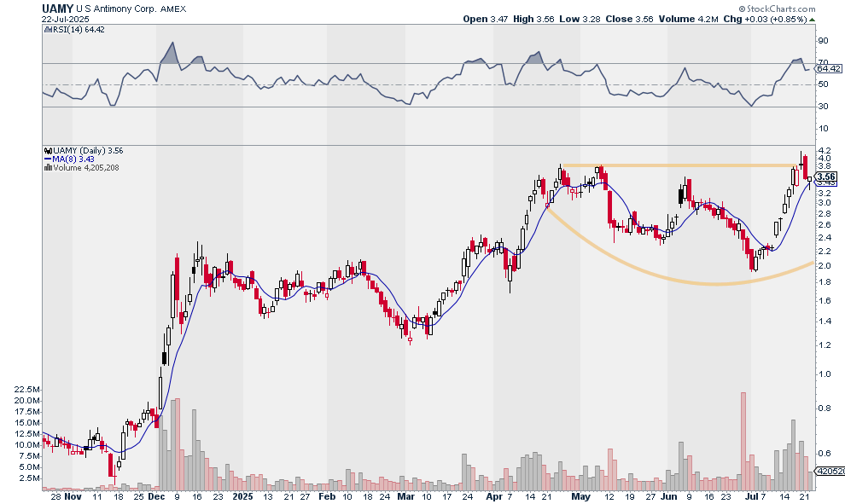Click the UAMY ticker symbol heading

[x=58, y=9]
